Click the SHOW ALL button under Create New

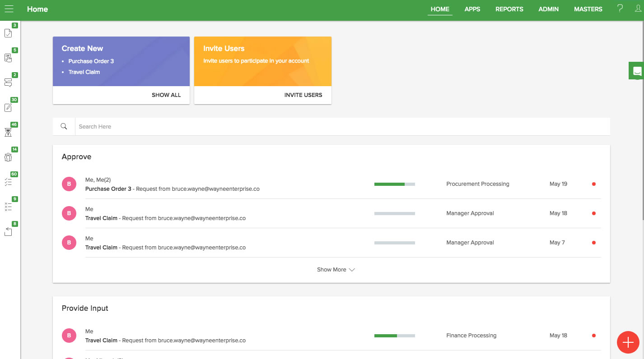point(166,95)
